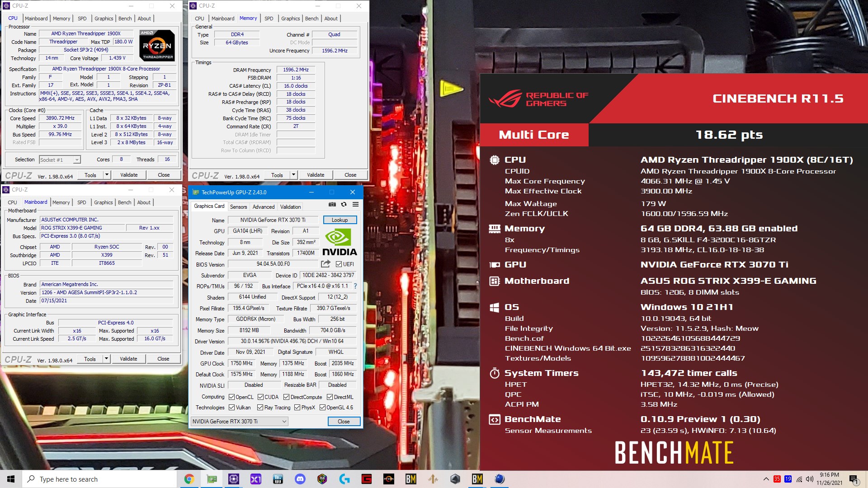
Task: Click the Bus Interface question mark help
Action: click(x=355, y=286)
